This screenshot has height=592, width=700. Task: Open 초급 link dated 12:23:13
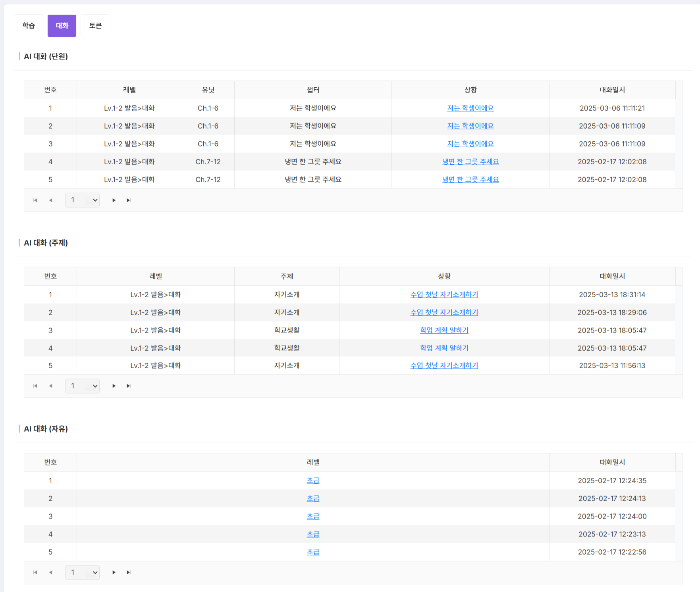pyautogui.click(x=313, y=534)
